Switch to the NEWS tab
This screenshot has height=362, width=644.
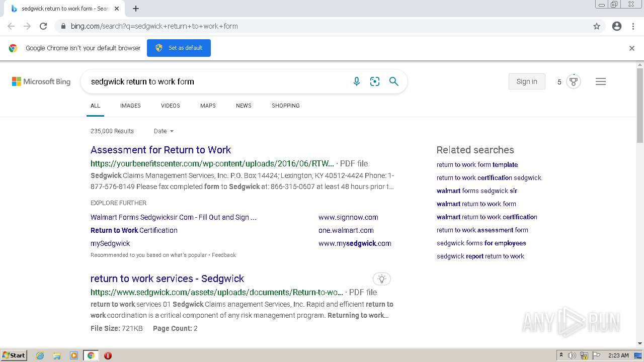(244, 106)
